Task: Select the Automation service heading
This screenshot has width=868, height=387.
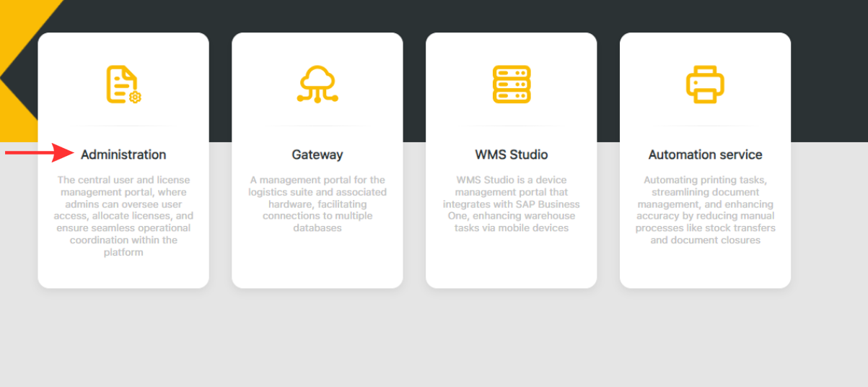Action: [705, 155]
